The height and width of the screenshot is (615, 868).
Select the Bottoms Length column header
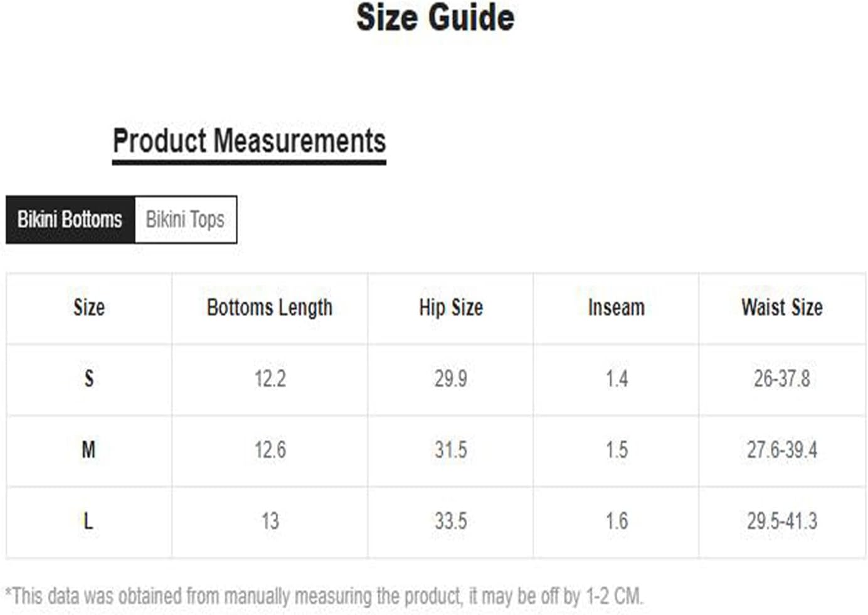pos(270,308)
